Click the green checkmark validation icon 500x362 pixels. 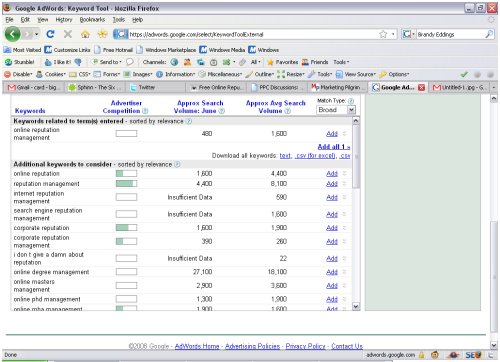(x=464, y=74)
